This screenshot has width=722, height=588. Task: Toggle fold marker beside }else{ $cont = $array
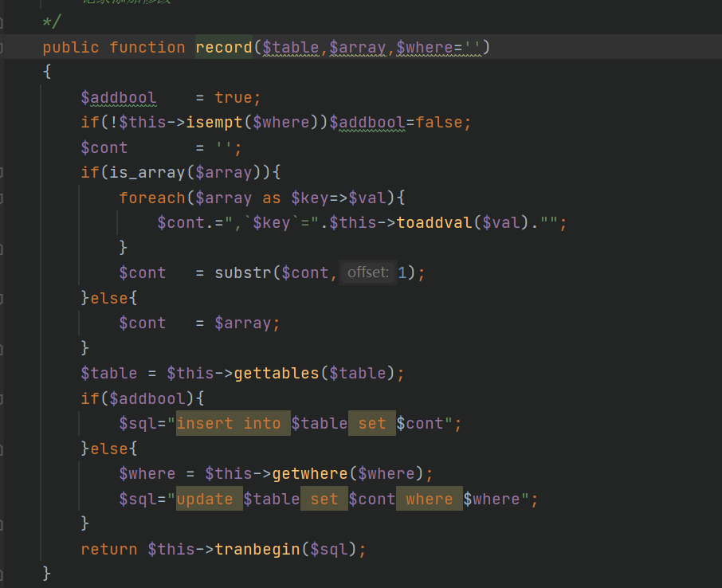click(2, 298)
